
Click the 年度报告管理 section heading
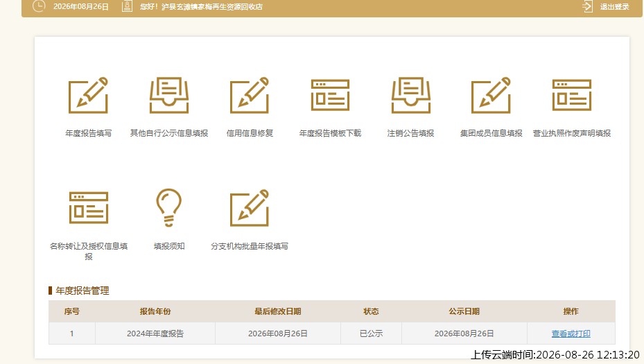tap(82, 291)
